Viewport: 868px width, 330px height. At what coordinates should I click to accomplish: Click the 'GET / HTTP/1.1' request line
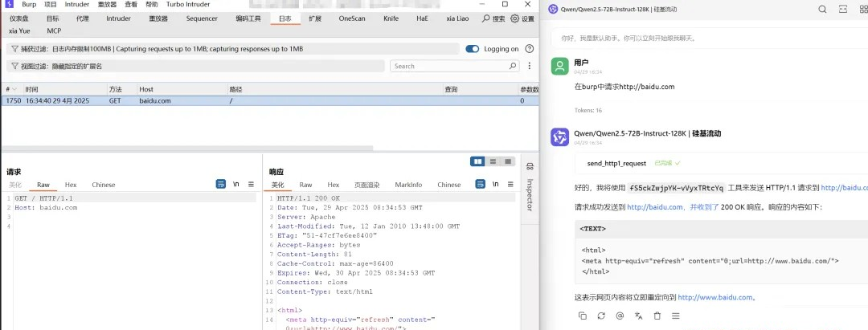click(43, 198)
